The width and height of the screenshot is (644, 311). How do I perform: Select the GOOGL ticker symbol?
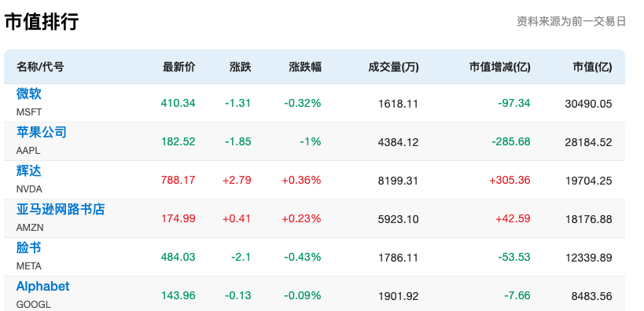(x=34, y=305)
